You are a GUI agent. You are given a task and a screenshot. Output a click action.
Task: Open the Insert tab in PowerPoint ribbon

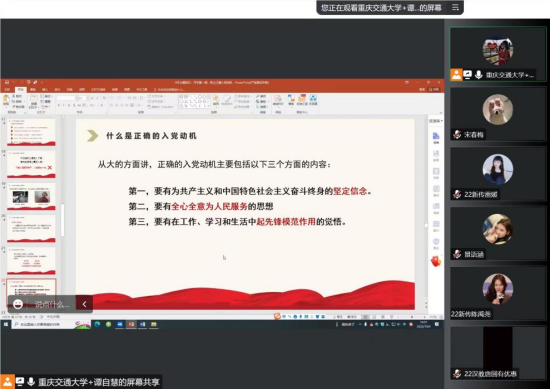click(45, 90)
